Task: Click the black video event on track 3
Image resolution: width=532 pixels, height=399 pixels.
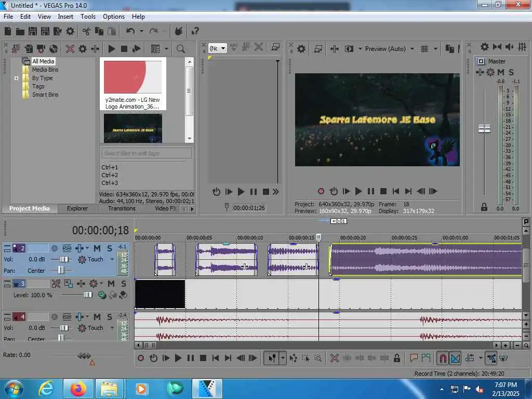Action: pyautogui.click(x=160, y=294)
